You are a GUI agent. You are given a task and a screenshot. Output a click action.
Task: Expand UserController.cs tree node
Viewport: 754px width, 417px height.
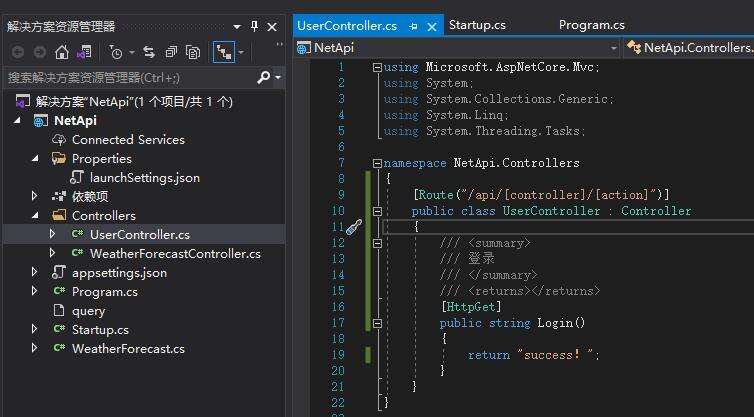(52, 234)
